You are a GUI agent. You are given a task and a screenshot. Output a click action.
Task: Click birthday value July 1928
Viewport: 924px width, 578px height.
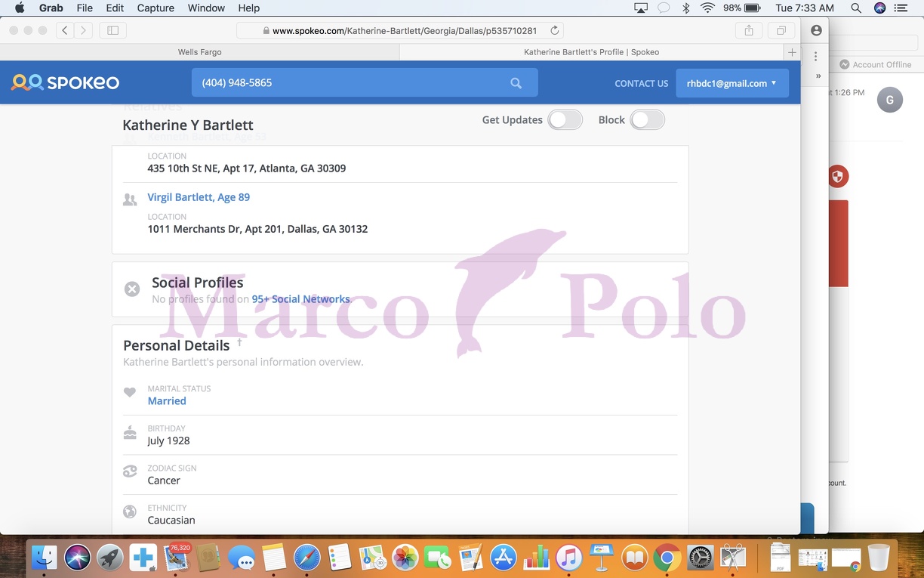click(168, 440)
